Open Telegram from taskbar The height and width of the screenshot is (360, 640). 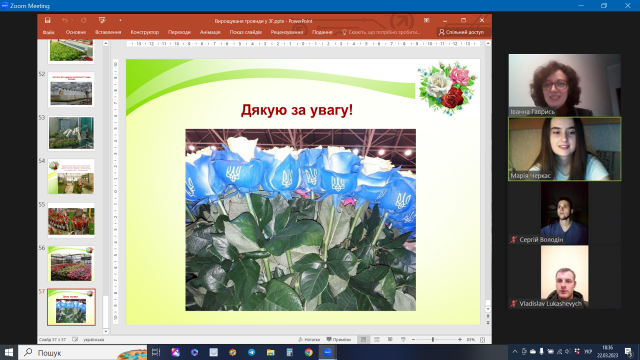[x=251, y=352]
